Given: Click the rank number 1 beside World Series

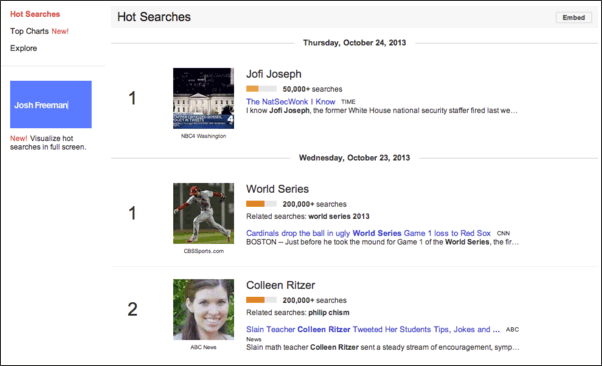Looking at the screenshot, I should 132,213.
